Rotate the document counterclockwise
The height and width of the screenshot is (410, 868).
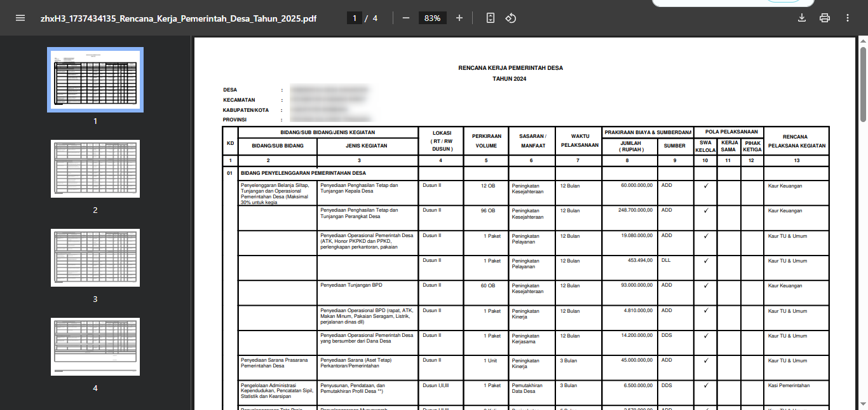510,18
